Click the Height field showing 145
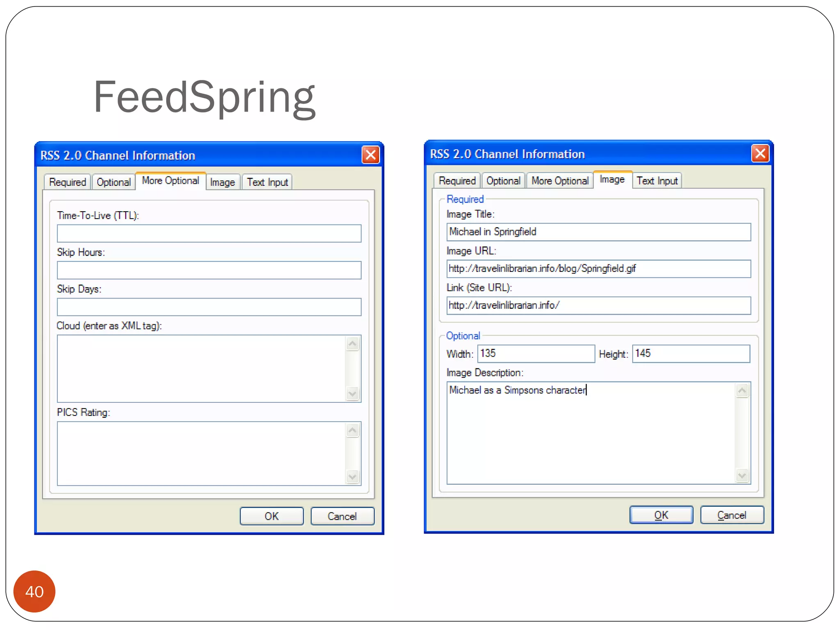840x630 pixels. (691, 354)
